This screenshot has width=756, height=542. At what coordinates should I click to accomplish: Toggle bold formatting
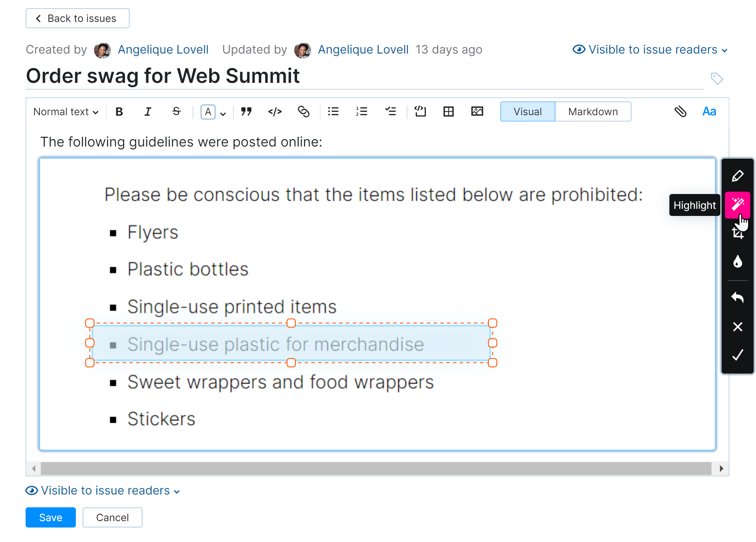(119, 111)
